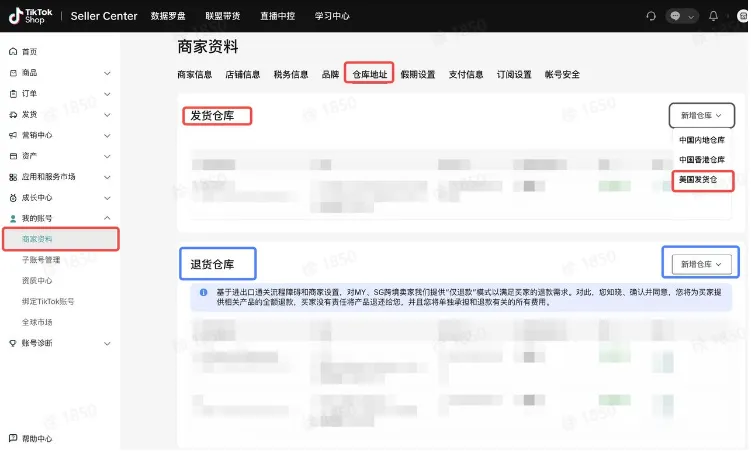The height and width of the screenshot is (453, 751).
Task: Open 学习中心 in the top navigation
Action: 332,16
